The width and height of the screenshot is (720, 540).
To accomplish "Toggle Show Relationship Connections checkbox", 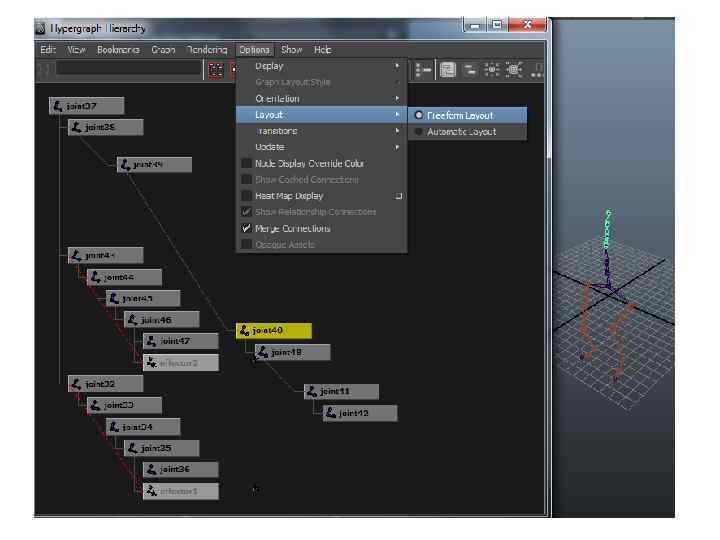I will pyautogui.click(x=247, y=212).
